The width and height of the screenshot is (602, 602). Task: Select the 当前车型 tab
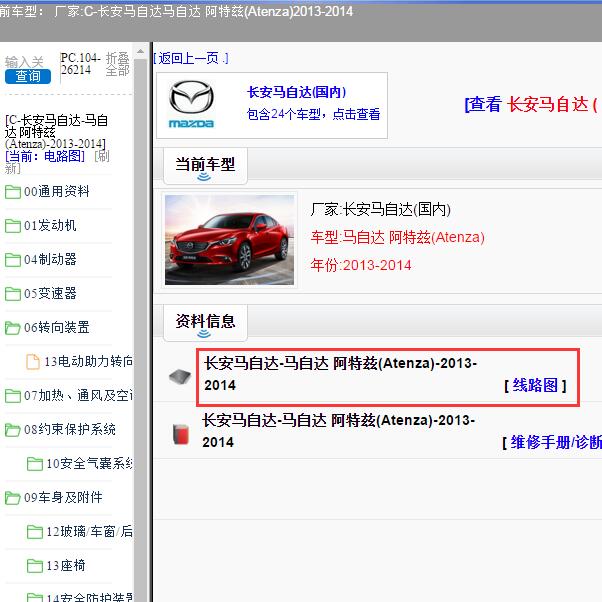pos(205,166)
